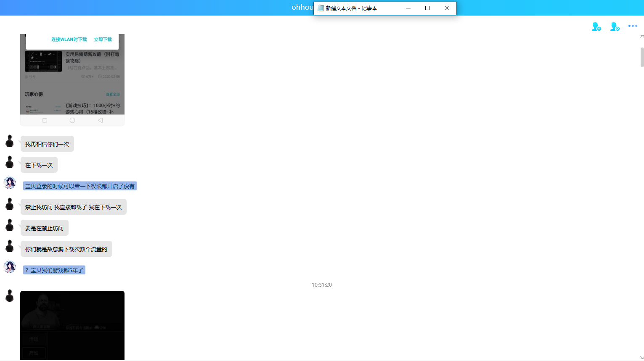Close the 记事本 Notepad window
644x361 pixels.
coord(447,8)
